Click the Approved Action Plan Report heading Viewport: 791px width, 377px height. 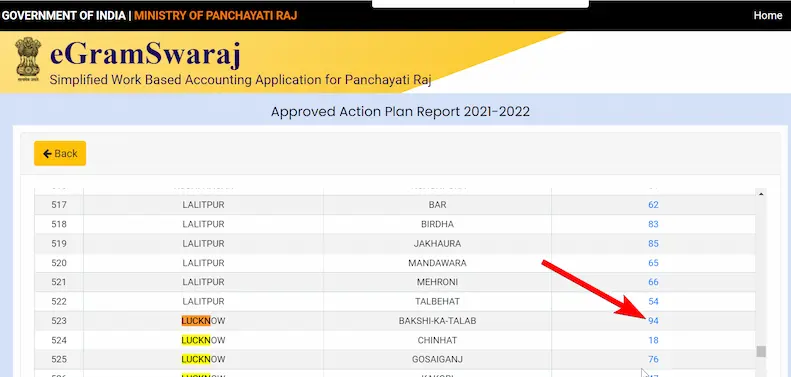tap(401, 112)
